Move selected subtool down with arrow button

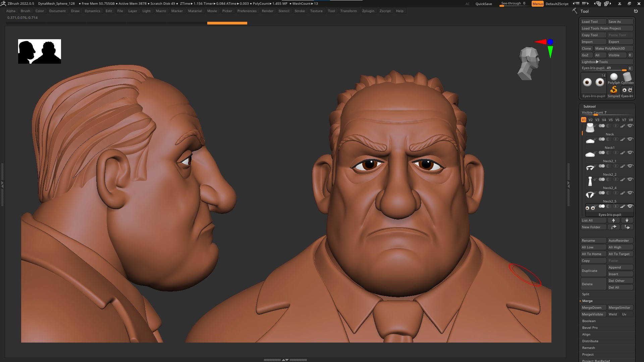(627, 220)
